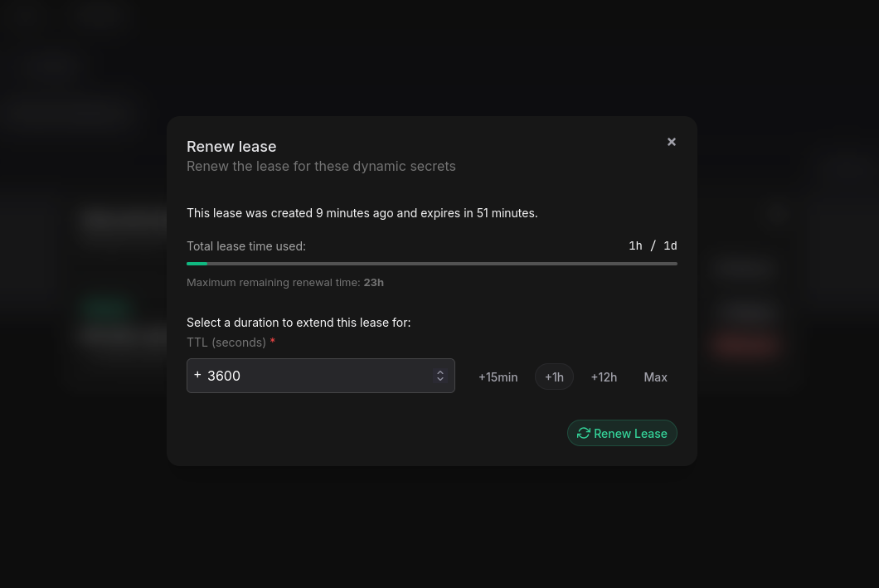This screenshot has width=879, height=588.
Task: Close the Renew lease dialog
Action: [x=671, y=142]
